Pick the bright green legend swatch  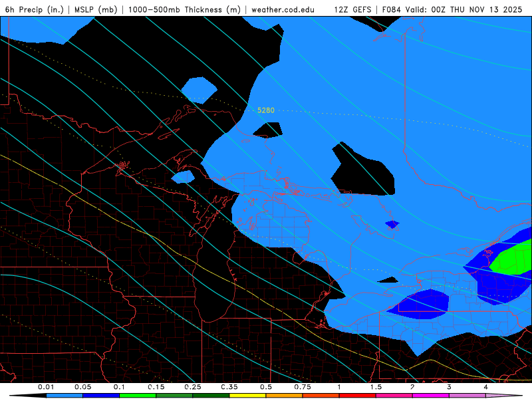(138, 396)
